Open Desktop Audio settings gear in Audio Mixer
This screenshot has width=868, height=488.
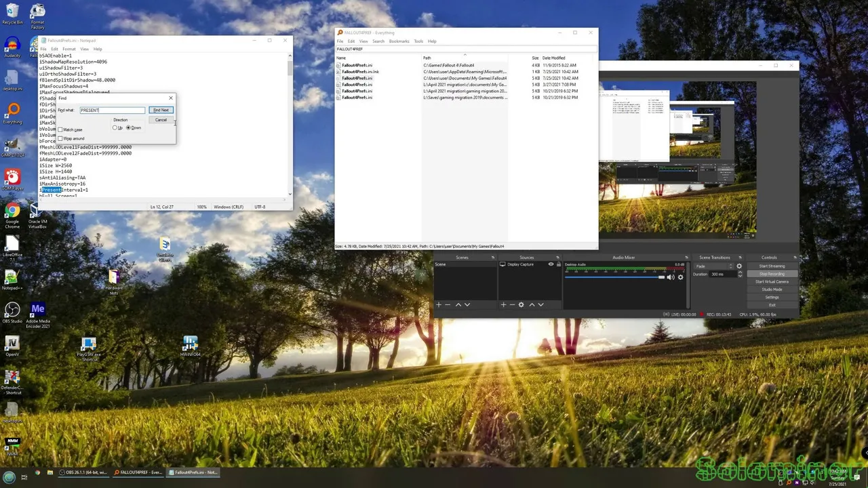tap(680, 277)
